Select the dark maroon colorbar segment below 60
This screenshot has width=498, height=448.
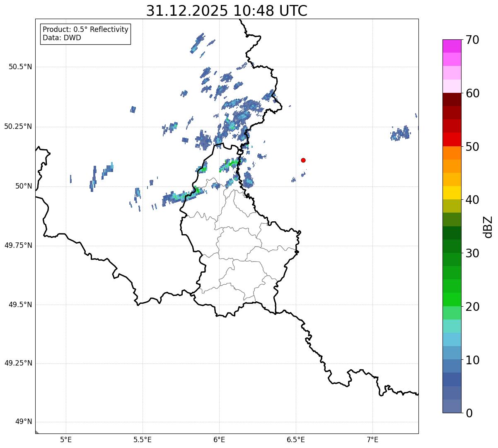pyautogui.click(x=452, y=99)
